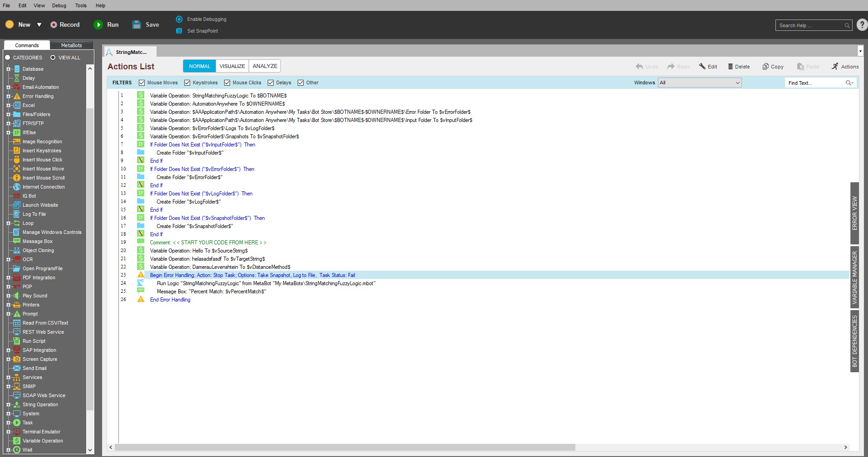The image size is (868, 457).
Task: Click the green Run play icon
Action: (x=98, y=25)
